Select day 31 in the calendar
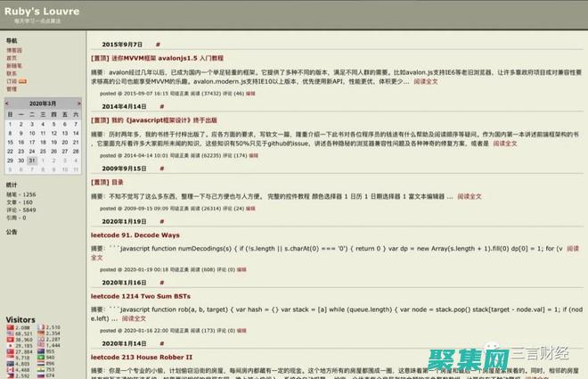The width and height of the screenshot is (588, 379). (x=32, y=161)
